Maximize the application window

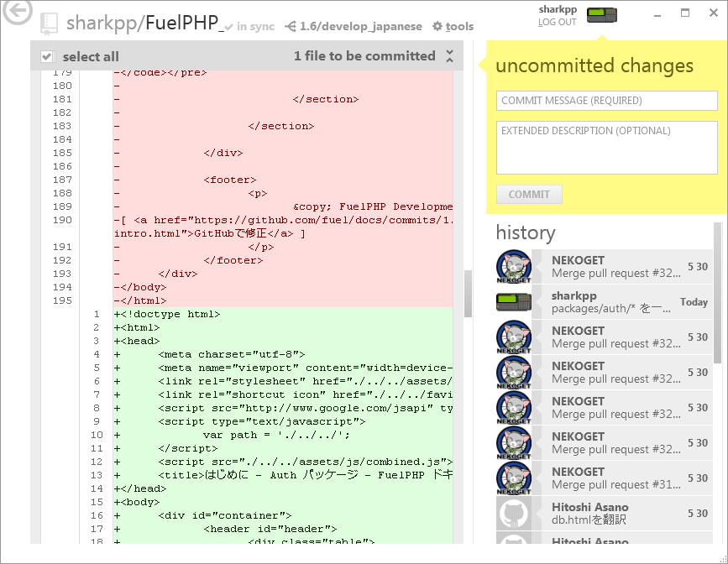685,13
